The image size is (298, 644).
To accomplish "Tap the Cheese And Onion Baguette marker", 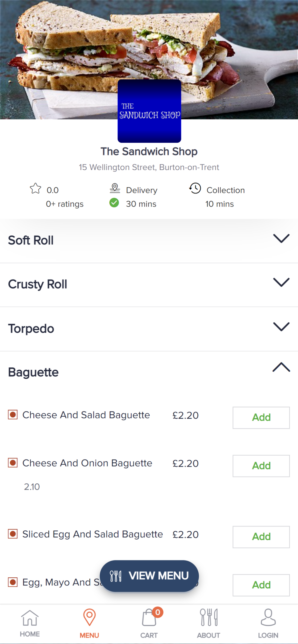I will point(13,463).
